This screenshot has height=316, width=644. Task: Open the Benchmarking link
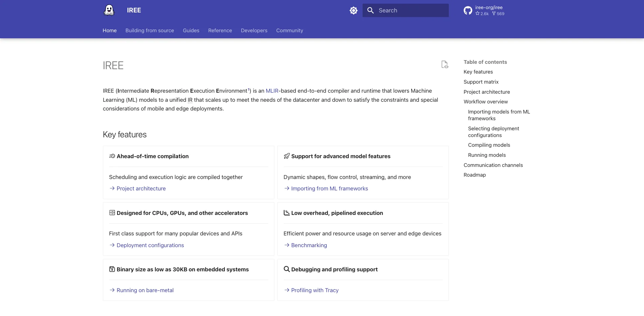[309, 245]
